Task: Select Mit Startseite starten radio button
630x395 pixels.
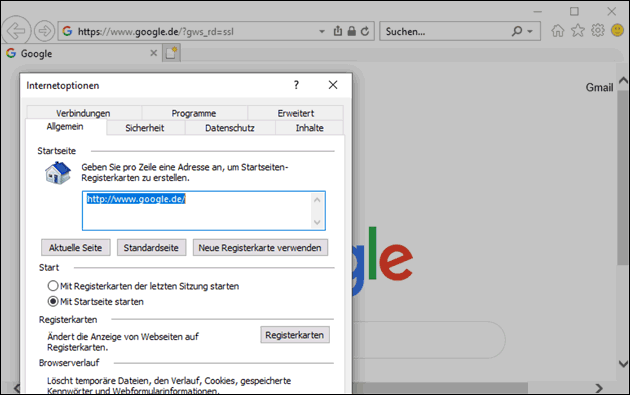Action: tap(53, 301)
